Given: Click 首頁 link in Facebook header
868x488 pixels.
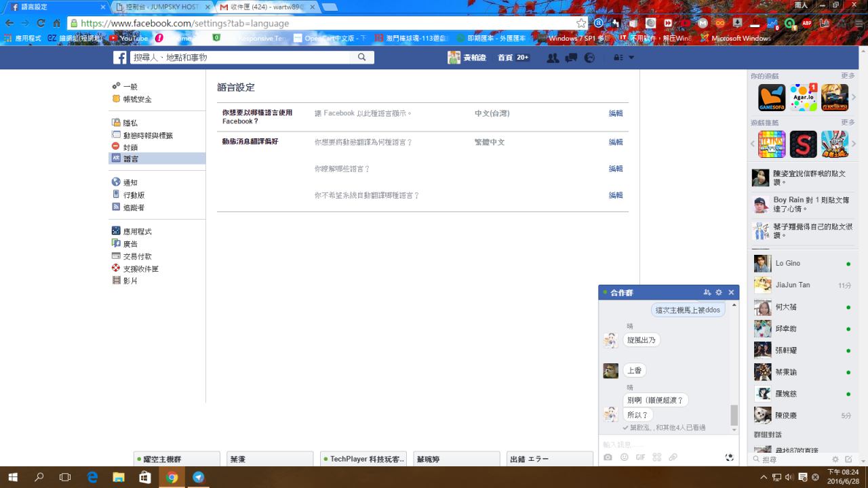Looking at the screenshot, I should tap(505, 58).
